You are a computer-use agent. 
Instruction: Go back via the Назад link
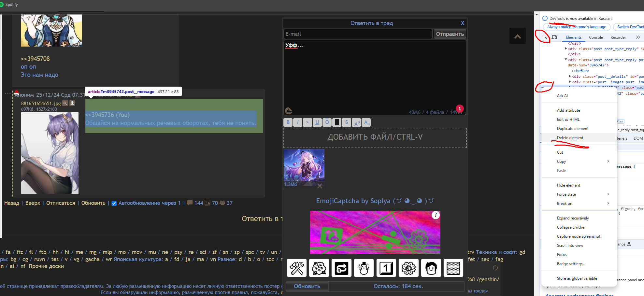pos(12,203)
